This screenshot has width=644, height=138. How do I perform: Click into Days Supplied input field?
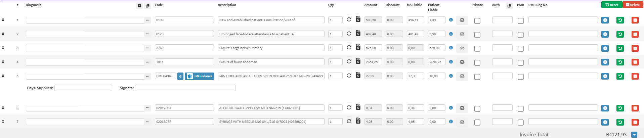(83, 88)
